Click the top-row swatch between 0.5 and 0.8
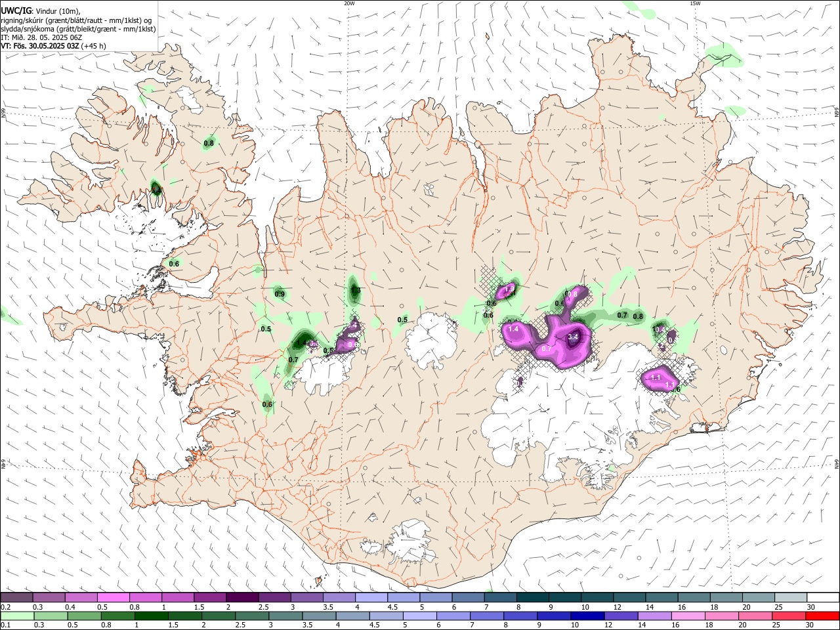Screen dimensions: 840x630 coord(113,598)
